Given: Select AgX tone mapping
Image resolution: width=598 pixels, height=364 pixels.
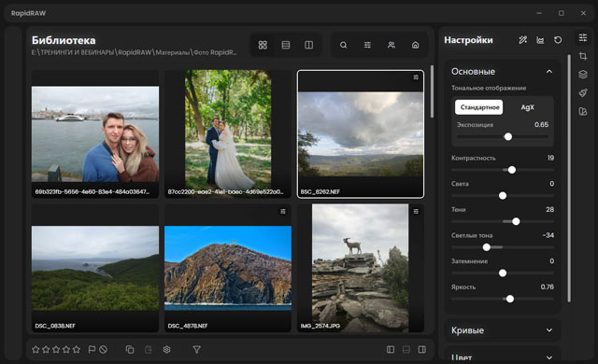Looking at the screenshot, I should coord(527,107).
